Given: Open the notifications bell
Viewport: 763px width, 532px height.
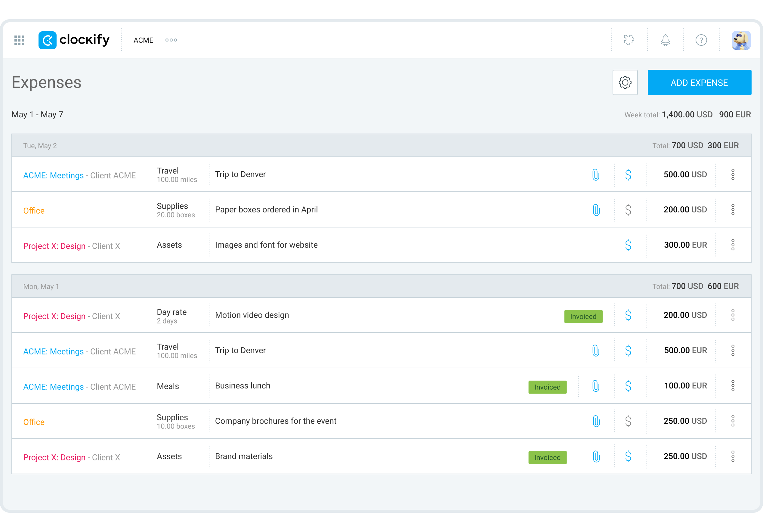Looking at the screenshot, I should coord(665,40).
